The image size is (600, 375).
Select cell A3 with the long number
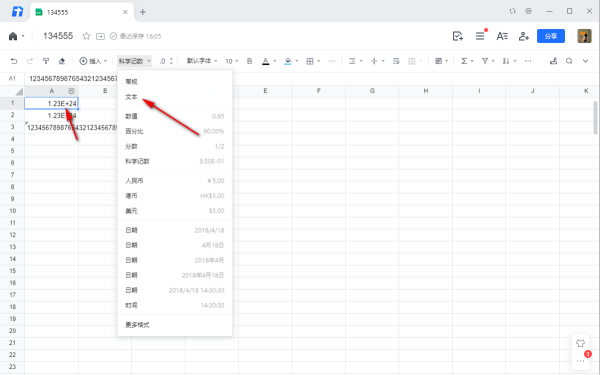(52, 127)
